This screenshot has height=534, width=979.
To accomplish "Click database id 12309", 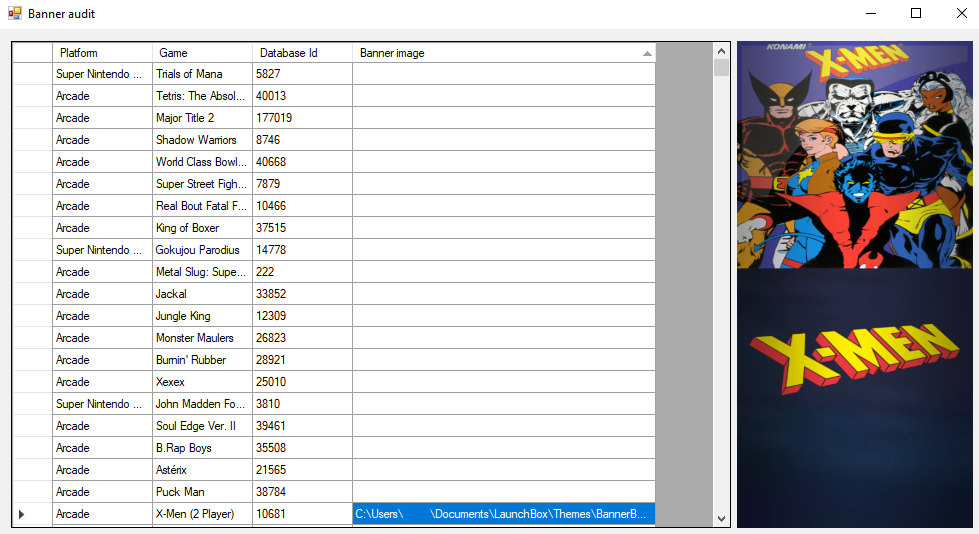I will 302,316.
